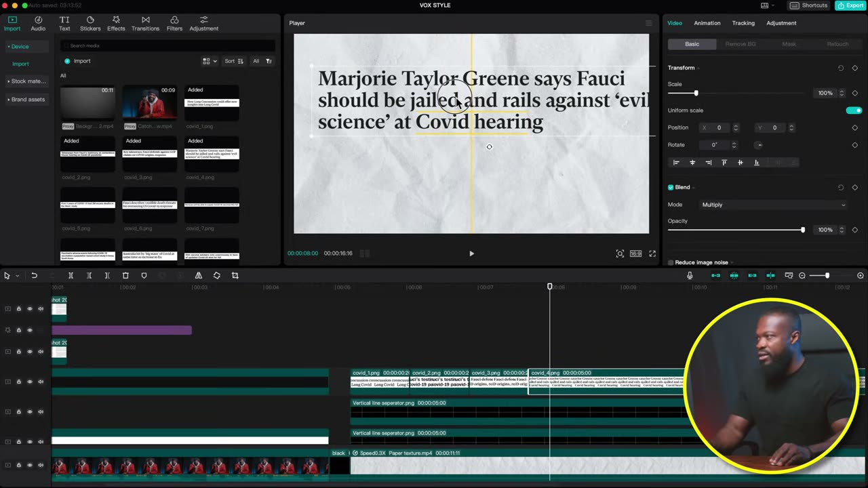
Task: Enable the Reduce image noise checkbox
Action: tap(671, 262)
